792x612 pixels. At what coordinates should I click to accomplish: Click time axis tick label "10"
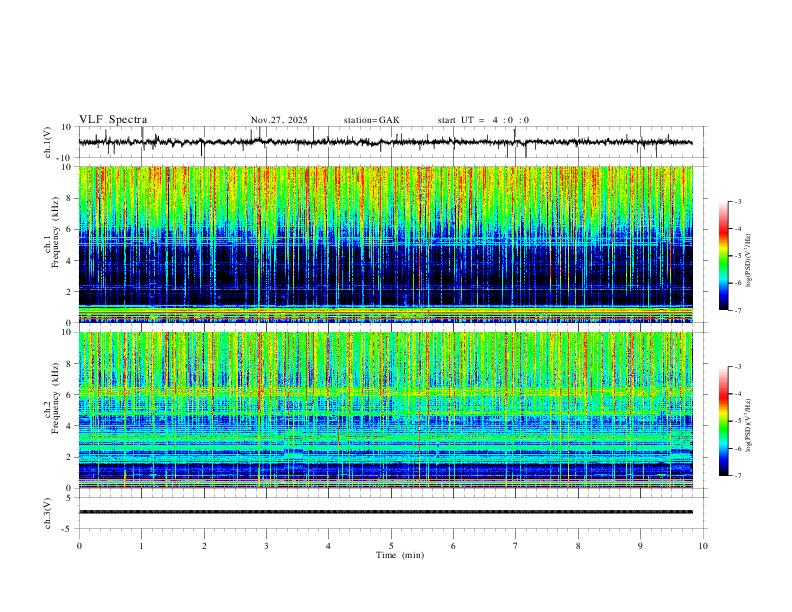click(x=703, y=546)
